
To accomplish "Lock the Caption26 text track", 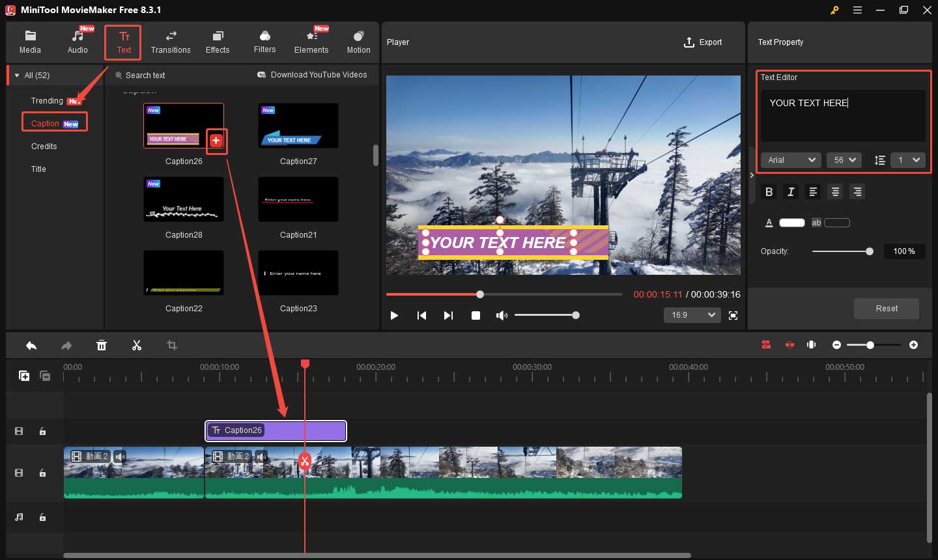I will pos(43,431).
